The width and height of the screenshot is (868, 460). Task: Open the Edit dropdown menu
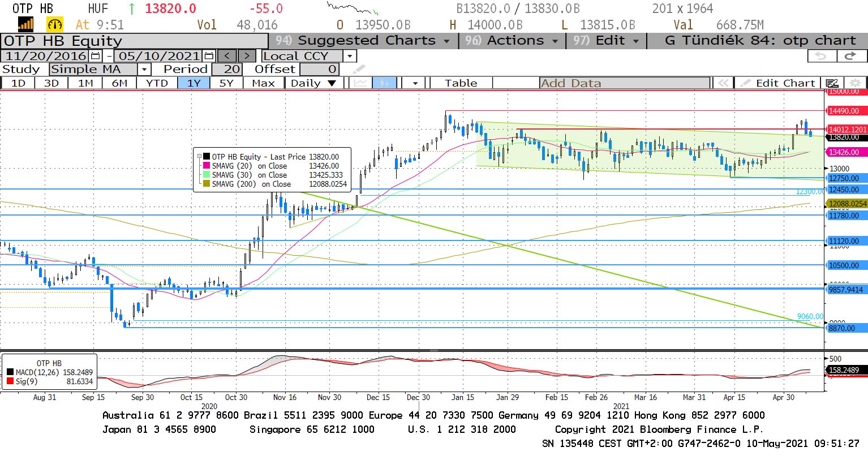click(x=606, y=41)
